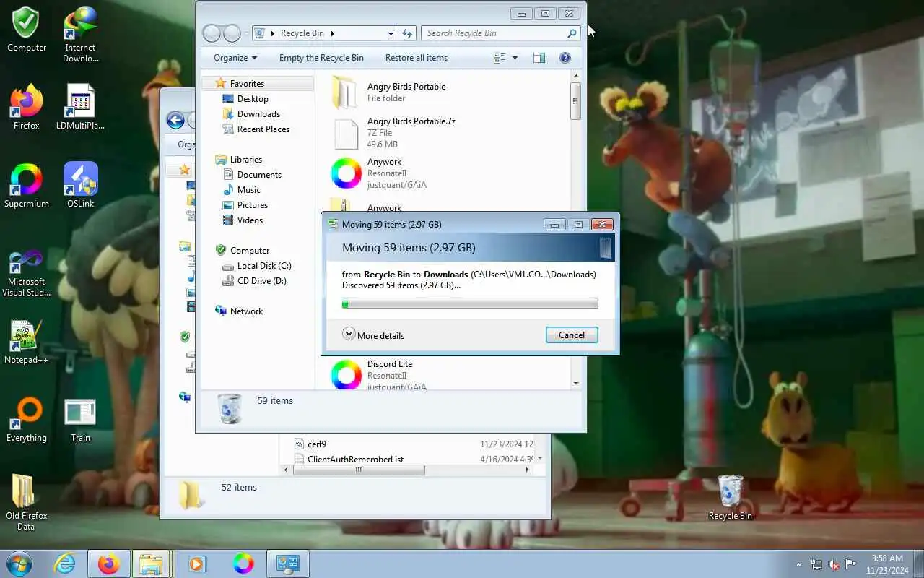Open the Windows Start menu orb
This screenshot has width=924, height=578.
point(19,563)
